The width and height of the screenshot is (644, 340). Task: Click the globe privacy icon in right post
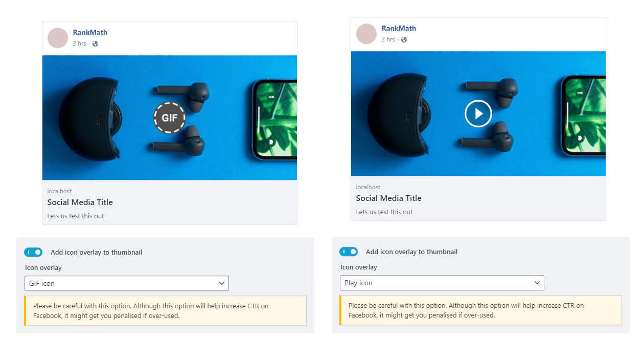click(404, 40)
